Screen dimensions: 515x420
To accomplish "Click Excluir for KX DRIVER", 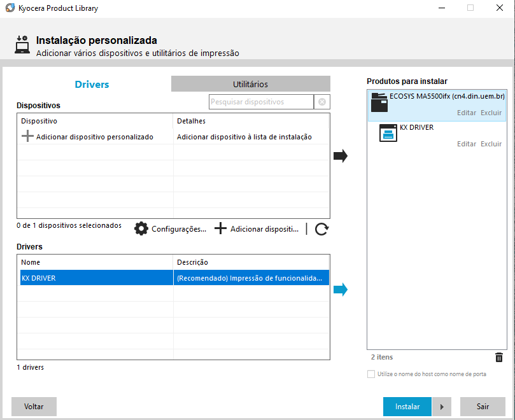I will pyautogui.click(x=491, y=144).
